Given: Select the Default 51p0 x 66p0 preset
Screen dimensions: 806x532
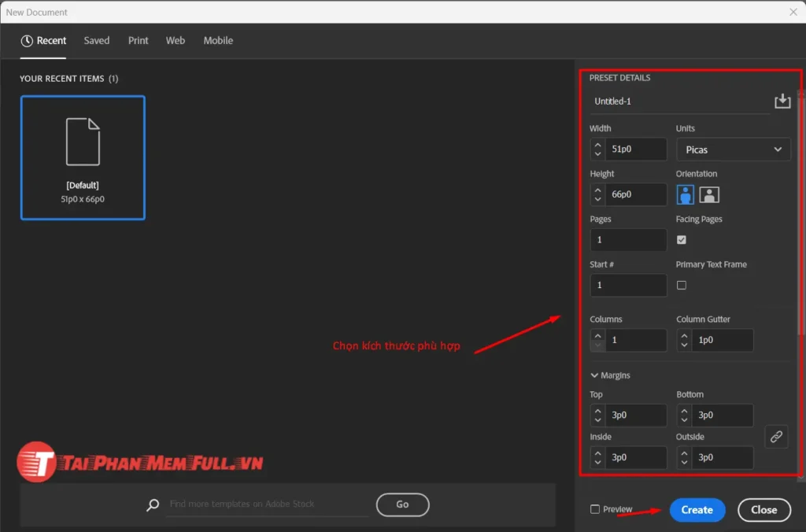Looking at the screenshot, I should pos(83,157).
